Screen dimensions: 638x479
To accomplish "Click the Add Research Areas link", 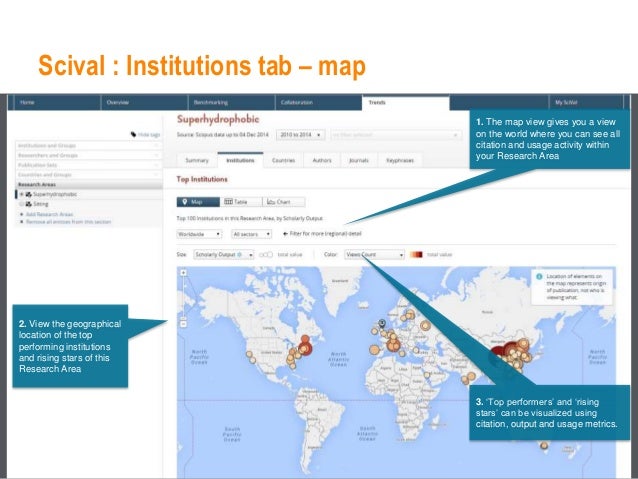I will click(x=49, y=214).
